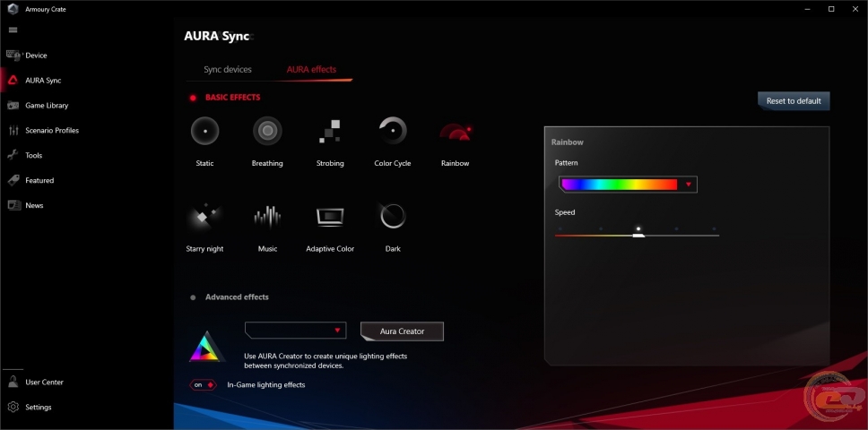Click the AURA Sync triangle icon
This screenshot has width=868, height=430.
tap(13, 80)
